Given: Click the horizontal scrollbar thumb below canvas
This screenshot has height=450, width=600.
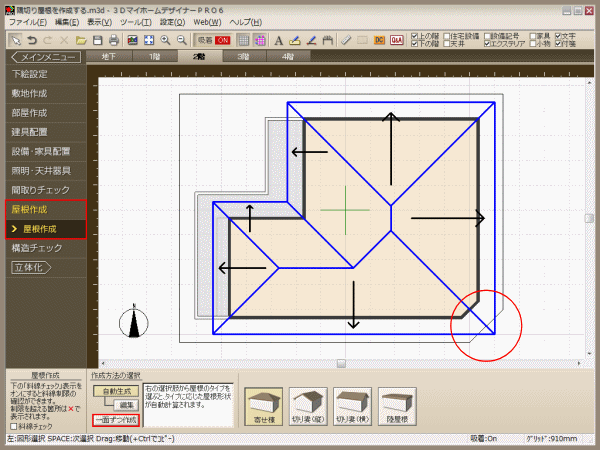Looking at the screenshot, I should 341,362.
